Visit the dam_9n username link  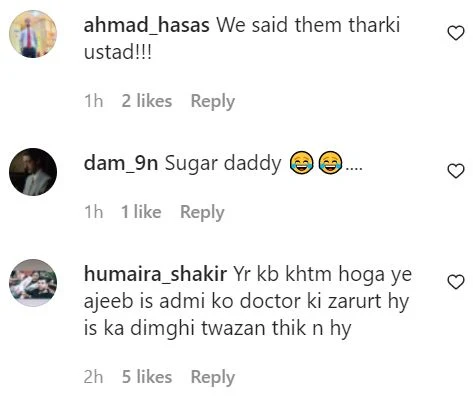[121, 164]
